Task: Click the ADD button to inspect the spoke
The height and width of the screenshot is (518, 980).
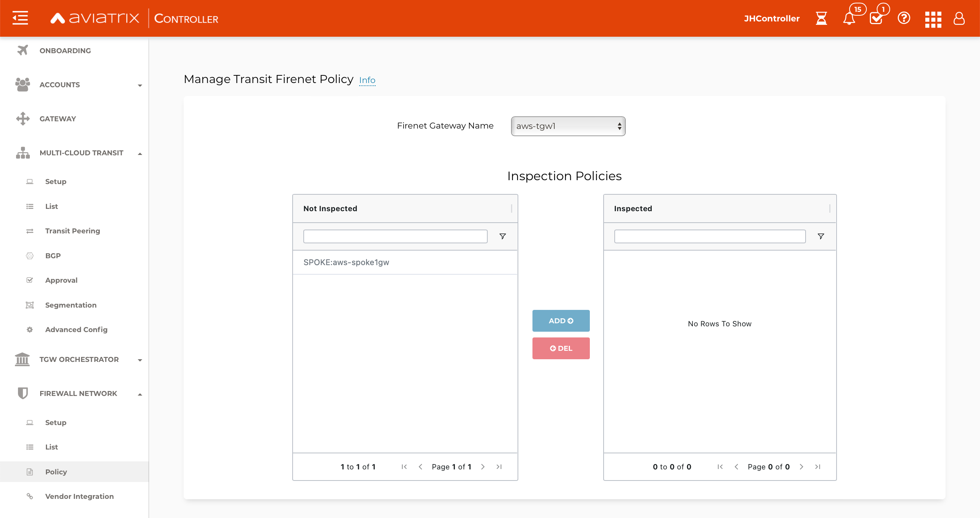Action: 560,321
